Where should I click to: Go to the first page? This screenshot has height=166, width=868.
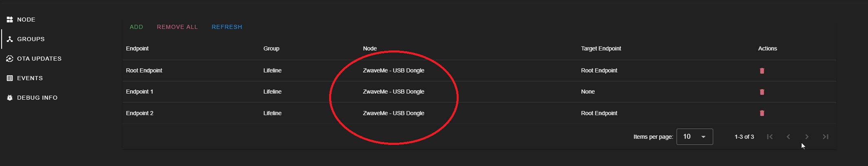coord(769,137)
